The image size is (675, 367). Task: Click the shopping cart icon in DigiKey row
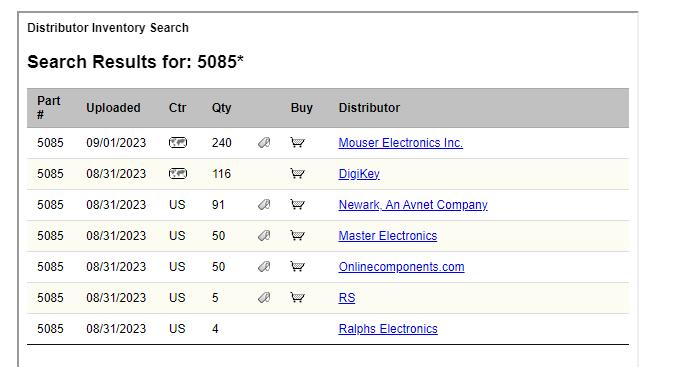click(297, 173)
